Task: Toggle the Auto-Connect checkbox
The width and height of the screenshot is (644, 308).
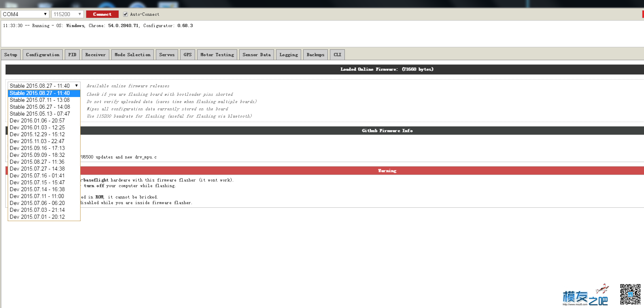Action: [x=125, y=14]
